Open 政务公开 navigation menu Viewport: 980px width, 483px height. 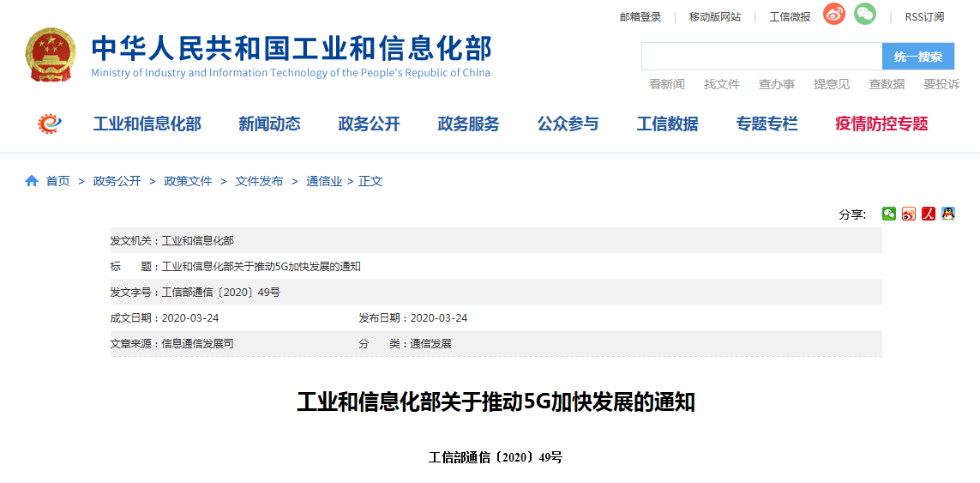click(x=369, y=124)
